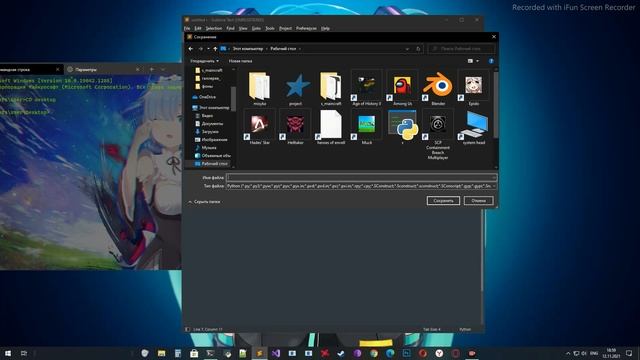Open Visual Studio from the taskbar
The image size is (640, 360).
(276, 353)
